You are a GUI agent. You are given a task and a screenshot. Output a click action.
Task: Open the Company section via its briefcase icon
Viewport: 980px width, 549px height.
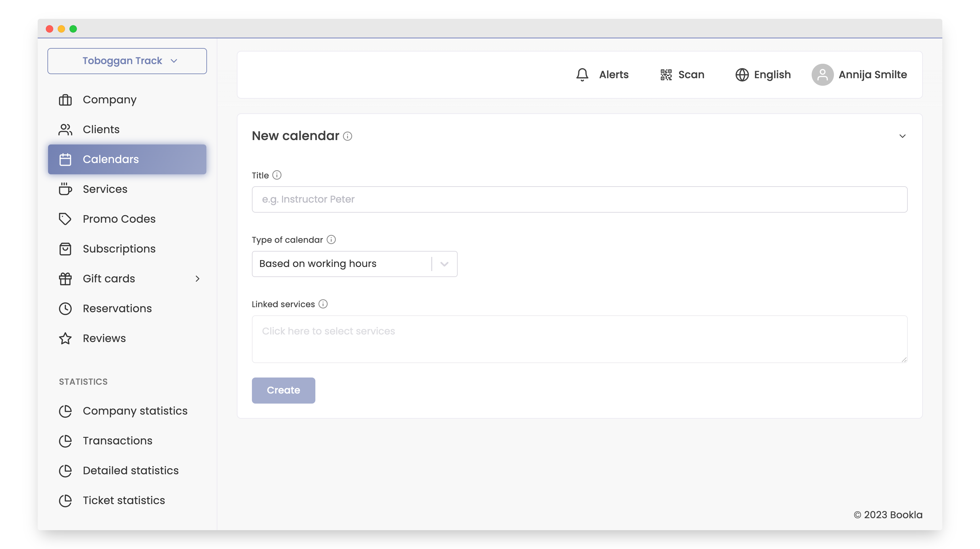pos(65,99)
